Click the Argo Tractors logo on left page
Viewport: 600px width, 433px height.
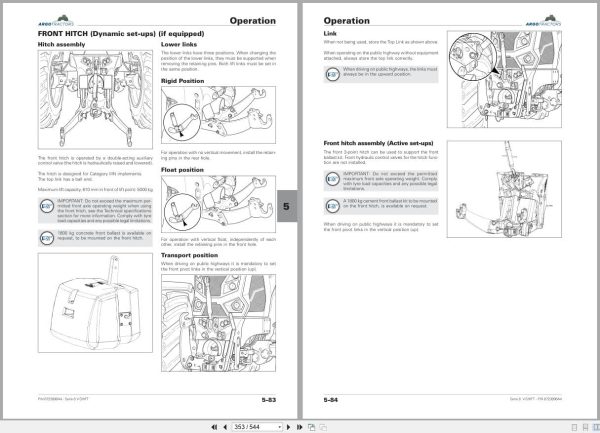click(56, 21)
